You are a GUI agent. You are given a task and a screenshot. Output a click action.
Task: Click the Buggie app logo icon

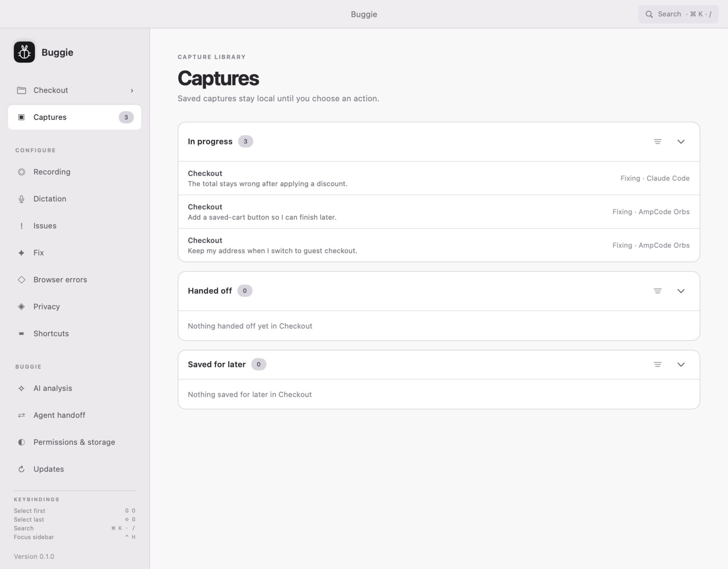(24, 52)
